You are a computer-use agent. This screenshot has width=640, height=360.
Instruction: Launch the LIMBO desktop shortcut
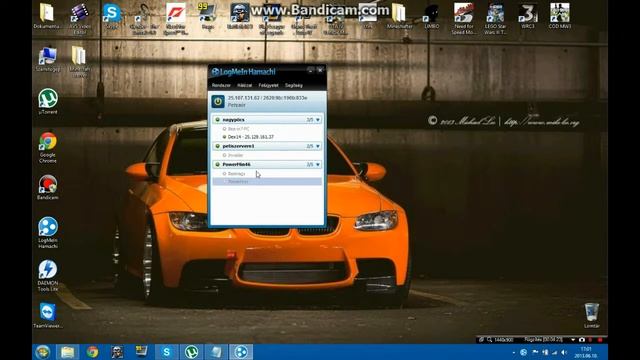point(431,17)
